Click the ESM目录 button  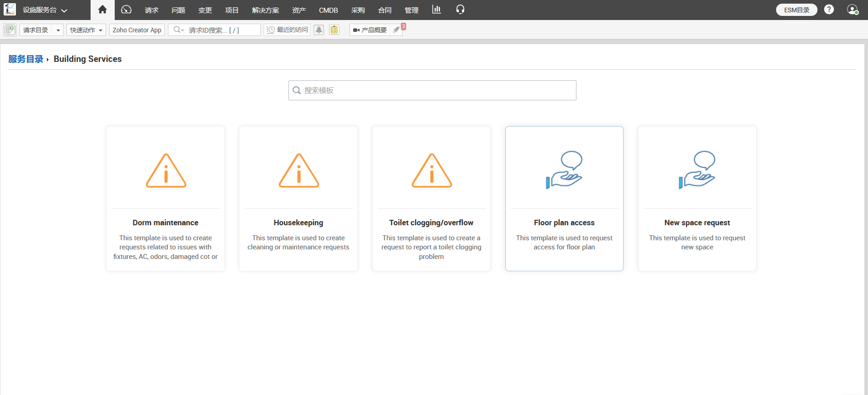[x=796, y=10]
